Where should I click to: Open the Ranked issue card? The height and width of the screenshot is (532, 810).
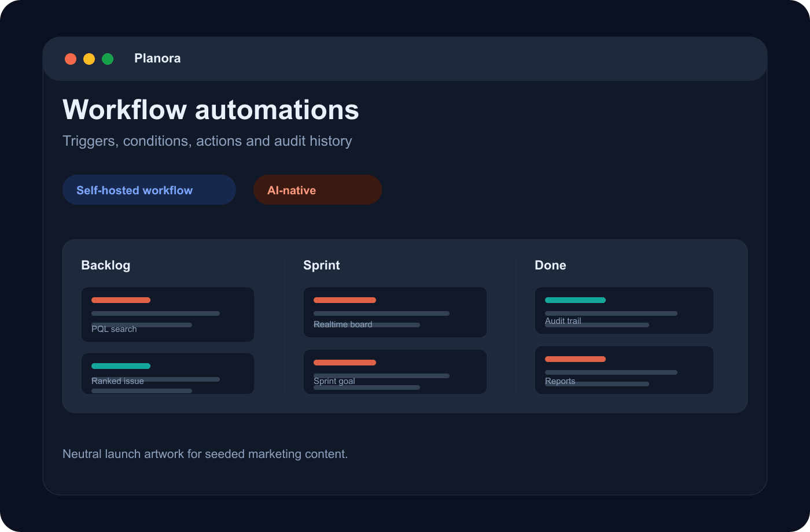pos(168,374)
